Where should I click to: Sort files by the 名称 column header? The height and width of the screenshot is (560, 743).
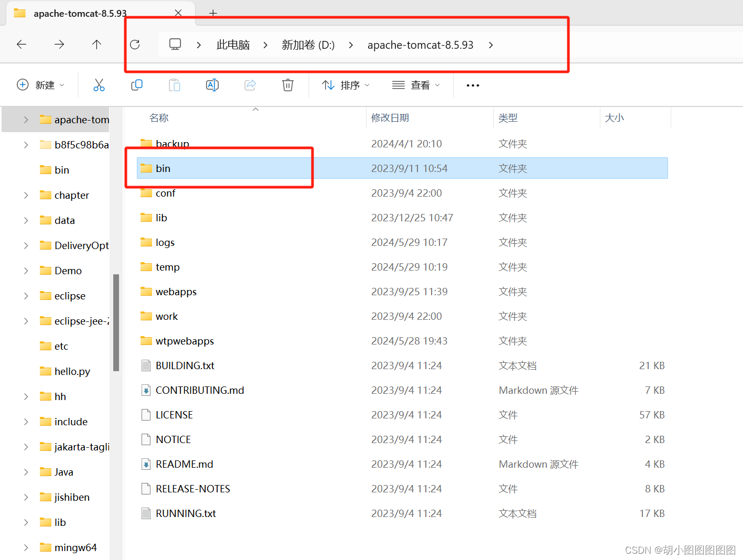click(x=159, y=117)
